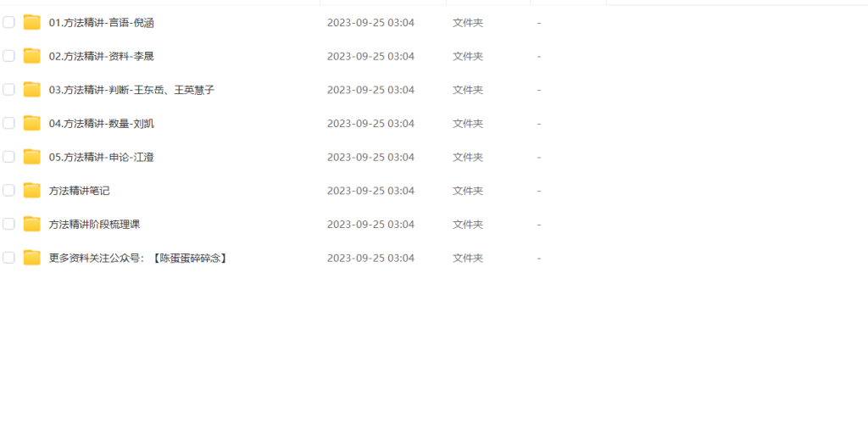Image resolution: width=868 pixels, height=423 pixels.
Task: Click the date of 01.方法精讲-言语 row
Action: (371, 23)
